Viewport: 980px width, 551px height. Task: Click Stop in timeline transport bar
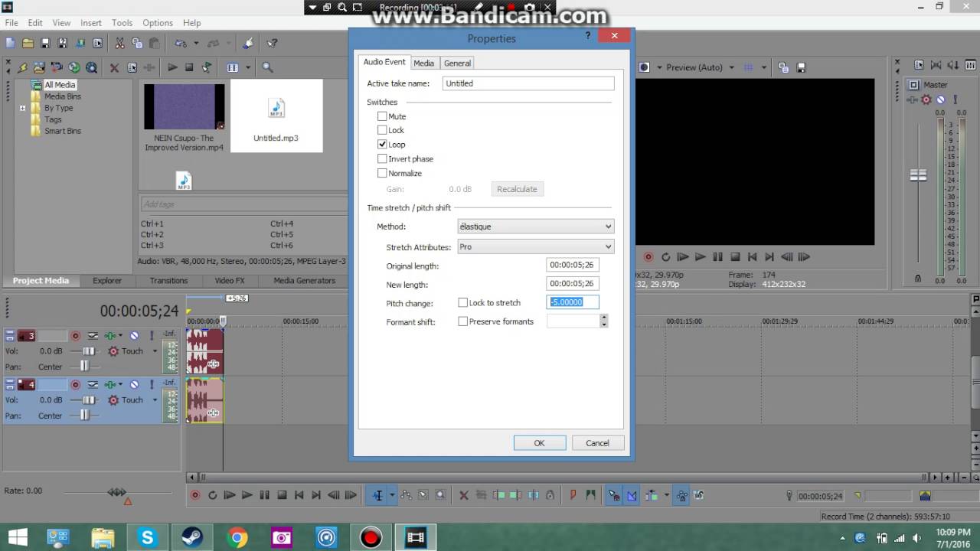pyautogui.click(x=282, y=495)
